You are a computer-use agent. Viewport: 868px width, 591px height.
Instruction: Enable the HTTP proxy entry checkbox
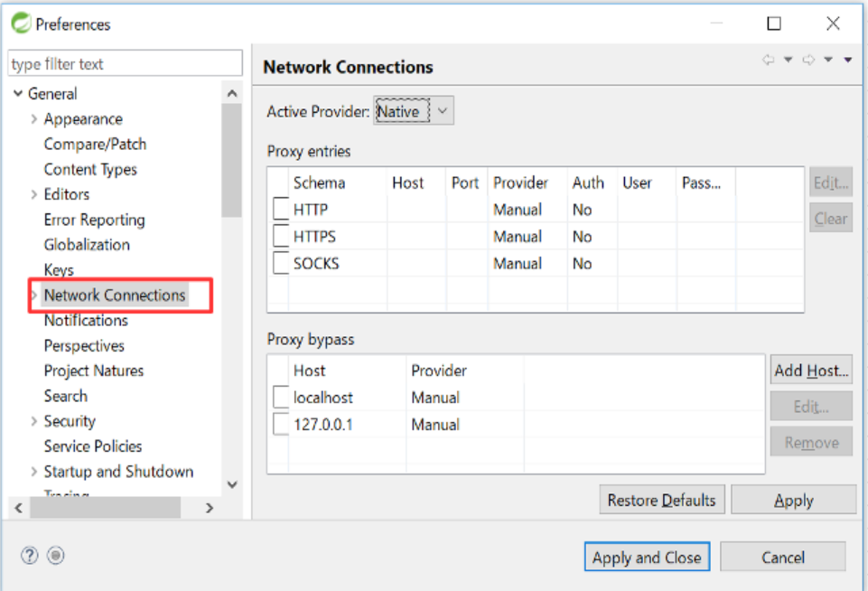(x=281, y=209)
